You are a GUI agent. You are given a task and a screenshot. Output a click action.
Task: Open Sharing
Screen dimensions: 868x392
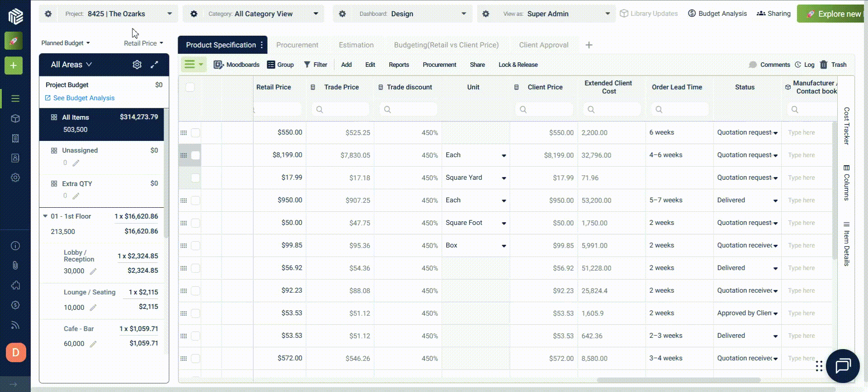774,14
